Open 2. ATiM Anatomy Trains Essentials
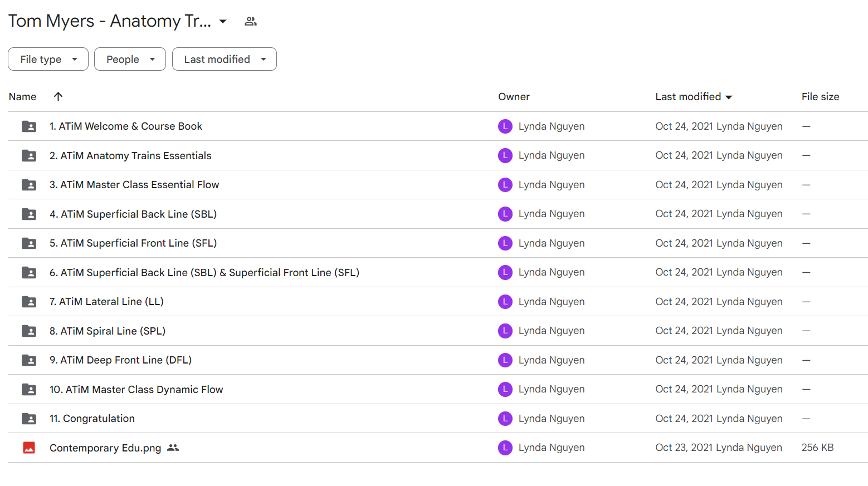Screen dimensions: 868x486 [130, 155]
